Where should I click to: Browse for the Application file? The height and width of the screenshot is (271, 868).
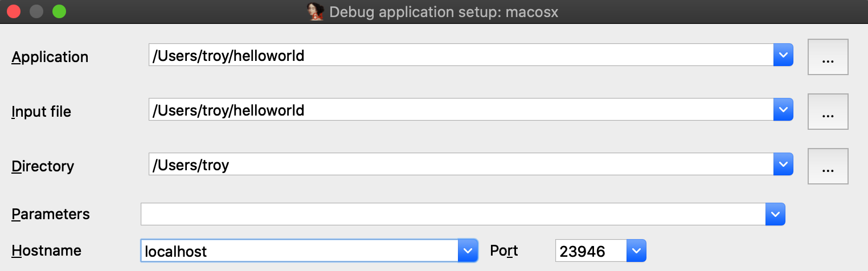(828, 57)
